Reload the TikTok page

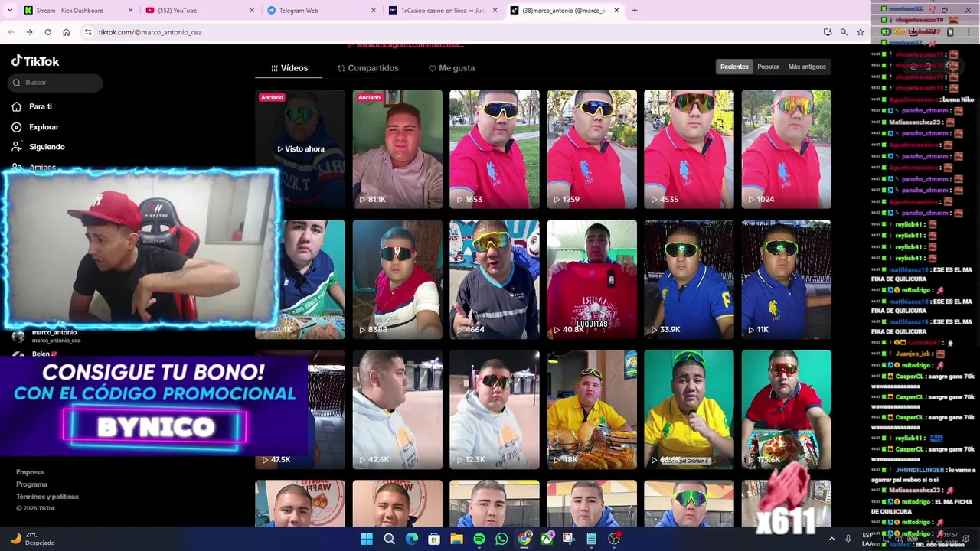tap(47, 32)
